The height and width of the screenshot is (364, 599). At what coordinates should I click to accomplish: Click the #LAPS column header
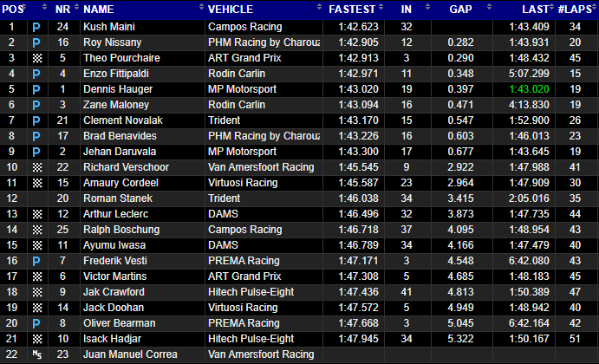(x=576, y=10)
